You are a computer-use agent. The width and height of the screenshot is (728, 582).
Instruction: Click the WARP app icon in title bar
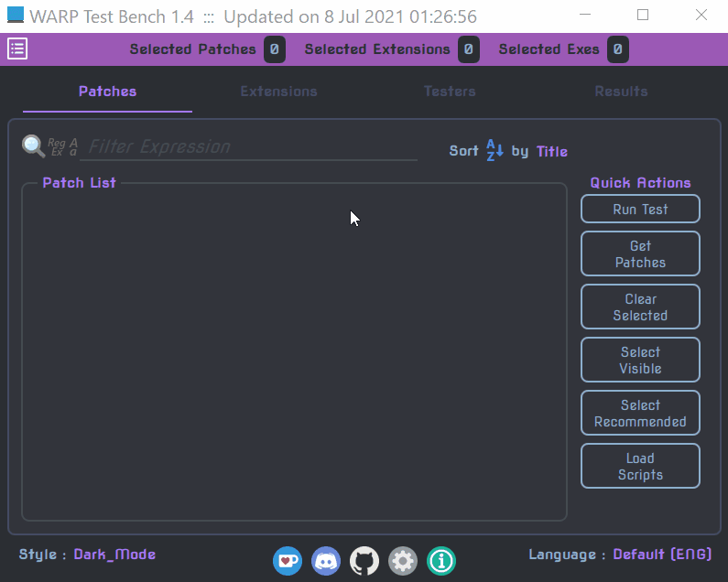tap(16, 15)
